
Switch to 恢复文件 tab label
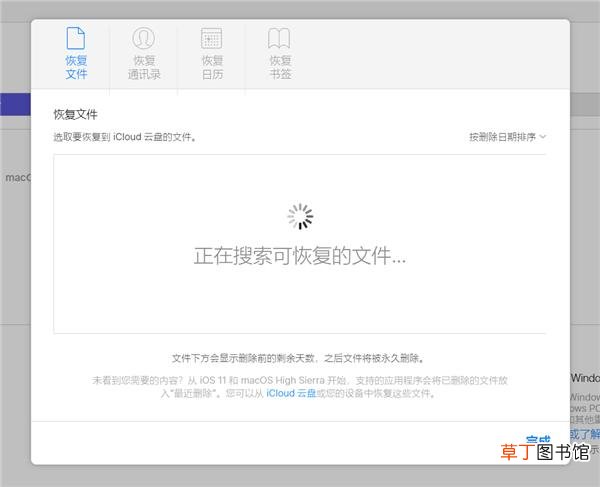pyautogui.click(x=76, y=67)
